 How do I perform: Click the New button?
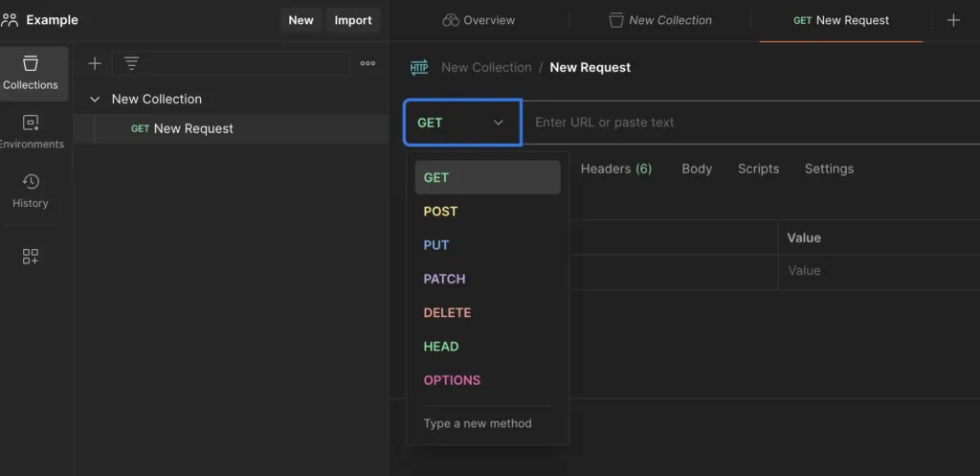(301, 20)
